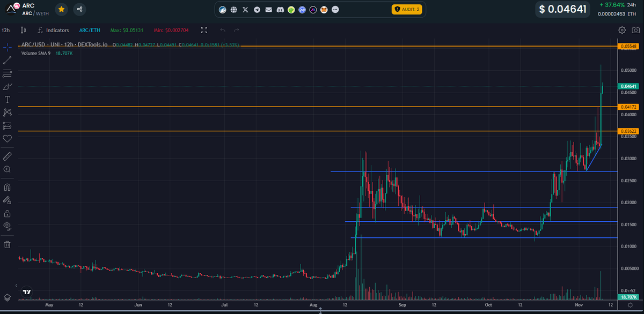Screen dimensions: 644x314
Task: Show more links with the ellipsis icon
Action: tap(335, 10)
